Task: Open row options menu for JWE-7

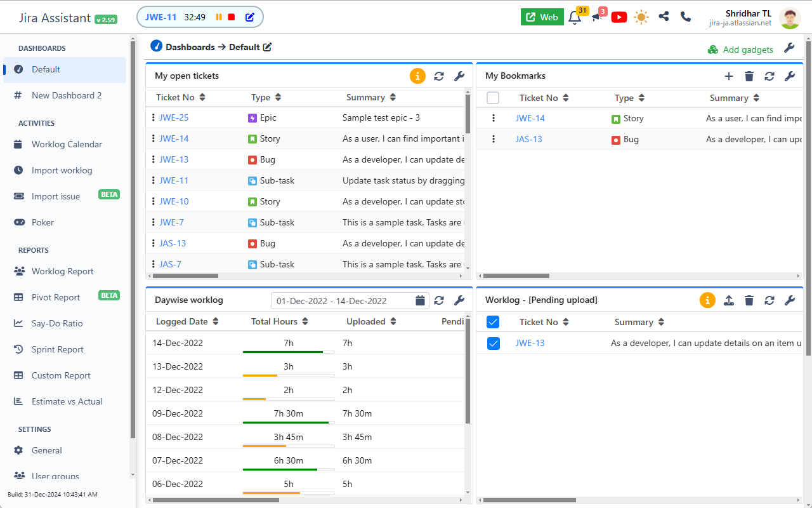Action: 153,222
